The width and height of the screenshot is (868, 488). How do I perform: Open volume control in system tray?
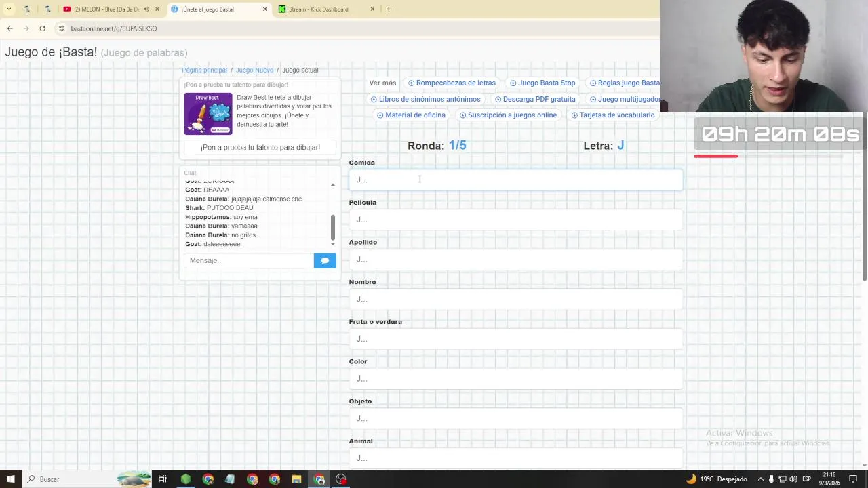tap(793, 479)
